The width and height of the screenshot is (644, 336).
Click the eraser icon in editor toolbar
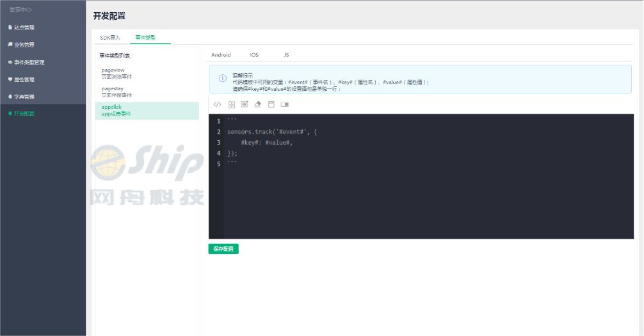point(258,104)
